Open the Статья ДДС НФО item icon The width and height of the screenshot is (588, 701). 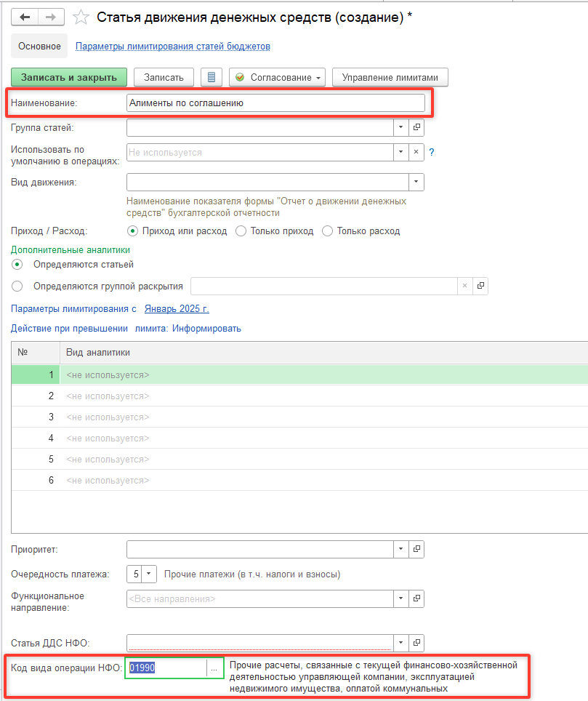pos(417,644)
